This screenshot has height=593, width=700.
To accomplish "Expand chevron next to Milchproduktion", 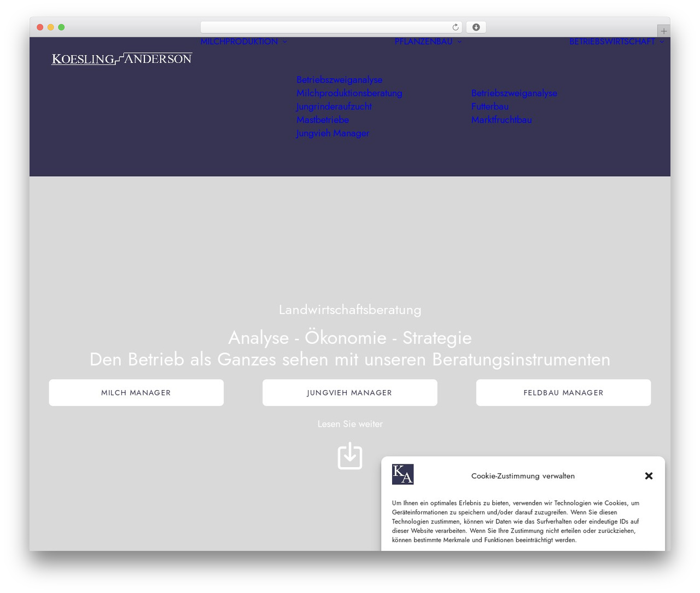I will (284, 42).
